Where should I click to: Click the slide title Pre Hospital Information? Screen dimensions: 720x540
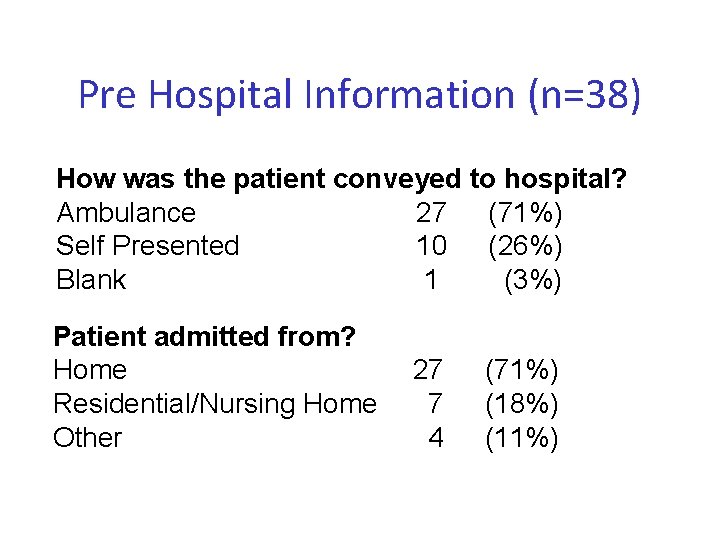pos(360,95)
